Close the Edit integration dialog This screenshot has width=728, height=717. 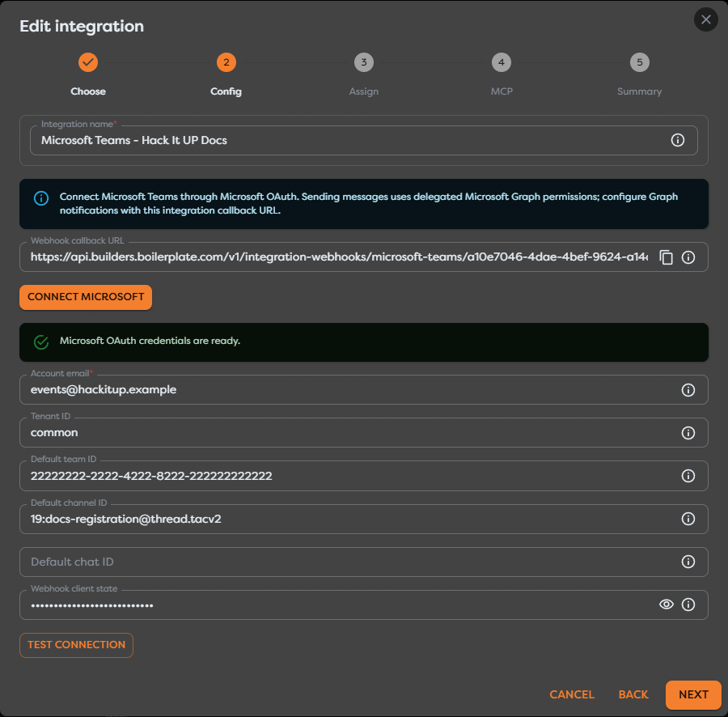point(705,19)
